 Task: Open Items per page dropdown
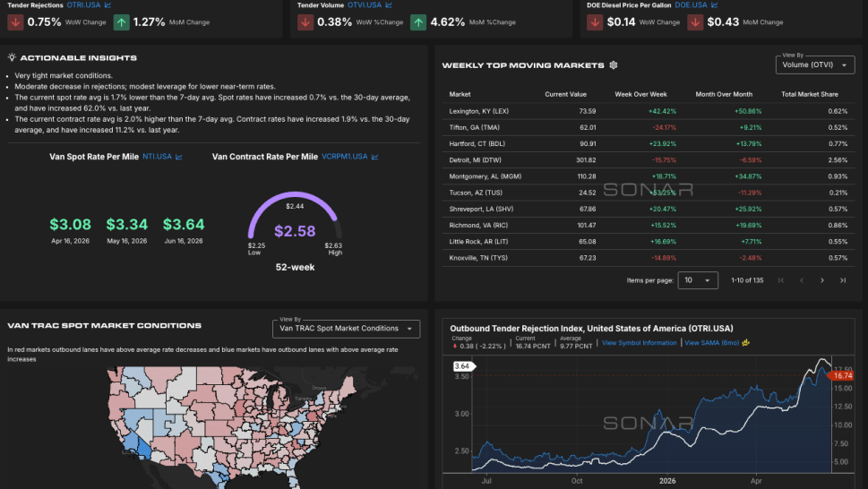698,280
